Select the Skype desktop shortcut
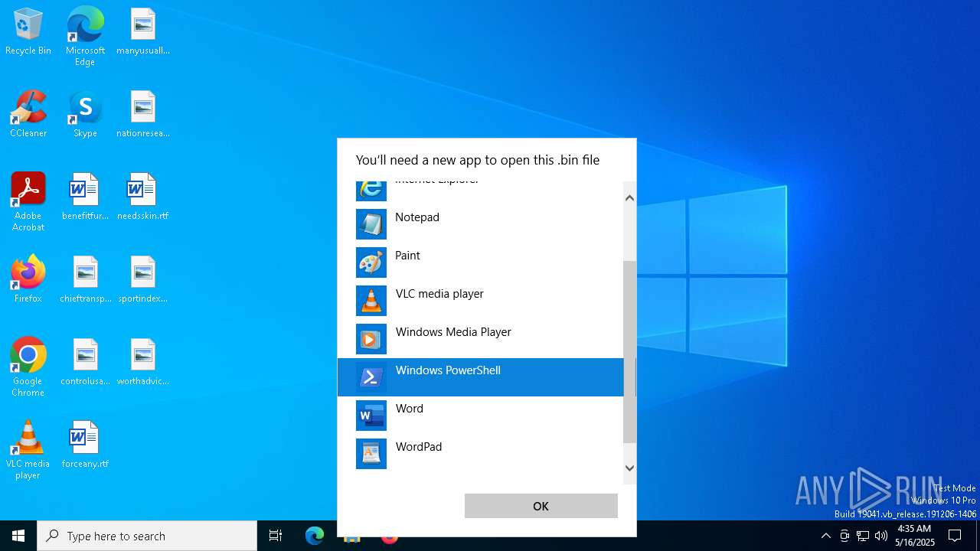 coord(85,114)
